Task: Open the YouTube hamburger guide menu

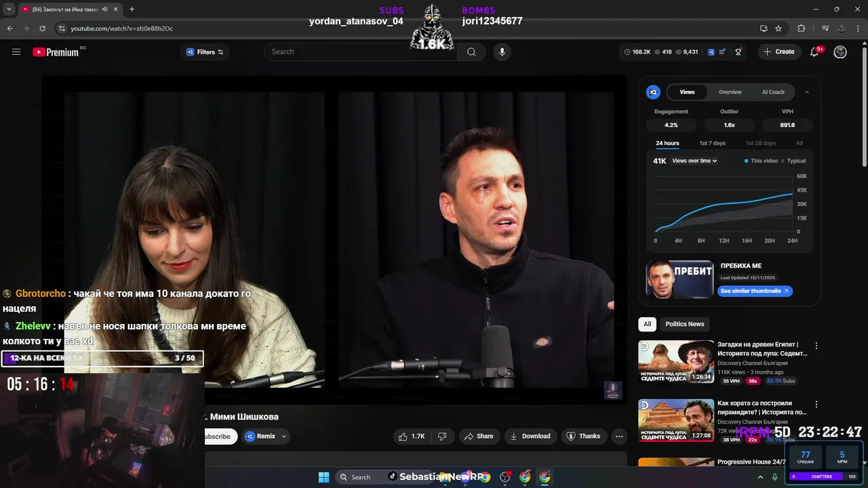Action: coord(16,52)
